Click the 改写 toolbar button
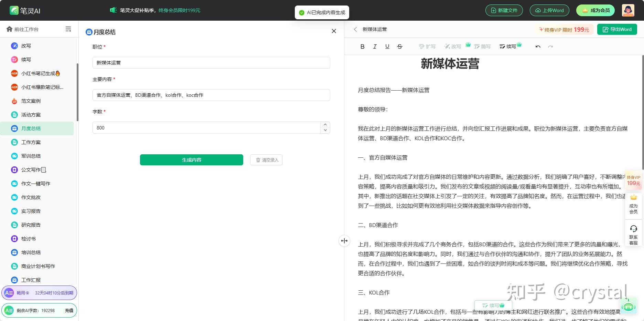The height and width of the screenshot is (321, 644). tap(453, 46)
